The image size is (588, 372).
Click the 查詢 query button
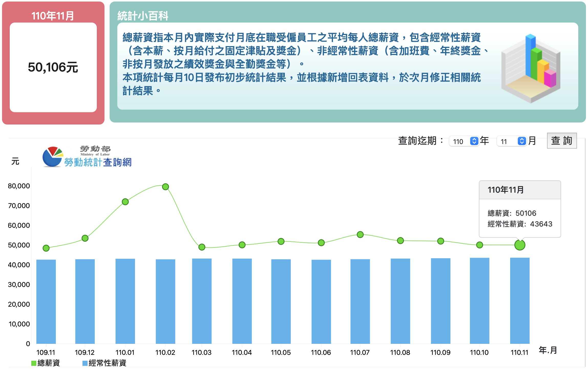click(562, 140)
